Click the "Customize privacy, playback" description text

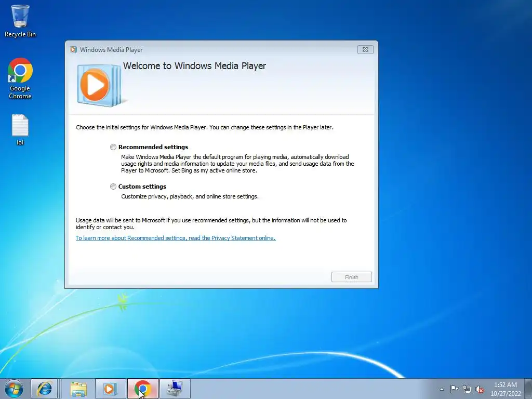tap(190, 196)
